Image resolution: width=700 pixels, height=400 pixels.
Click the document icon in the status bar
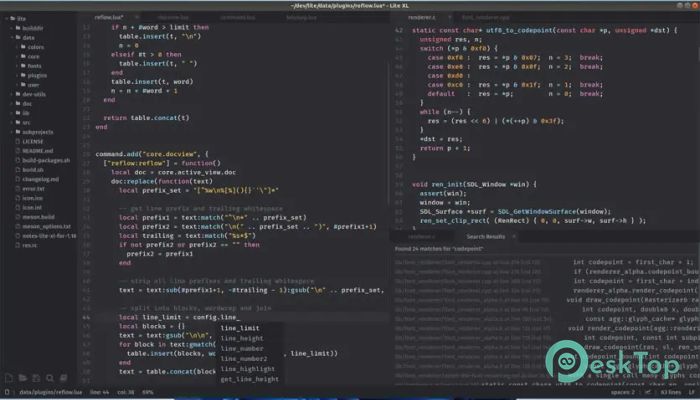[x=7, y=392]
